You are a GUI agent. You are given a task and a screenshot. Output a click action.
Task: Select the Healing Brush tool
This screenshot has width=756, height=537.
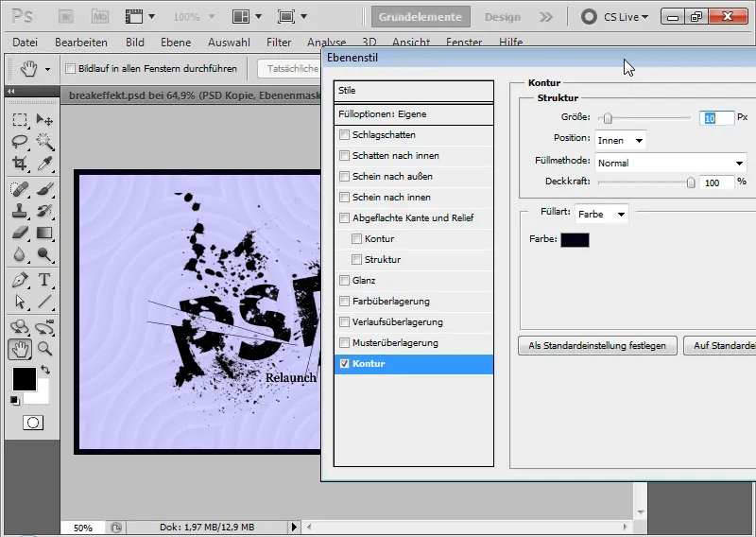[x=19, y=189]
